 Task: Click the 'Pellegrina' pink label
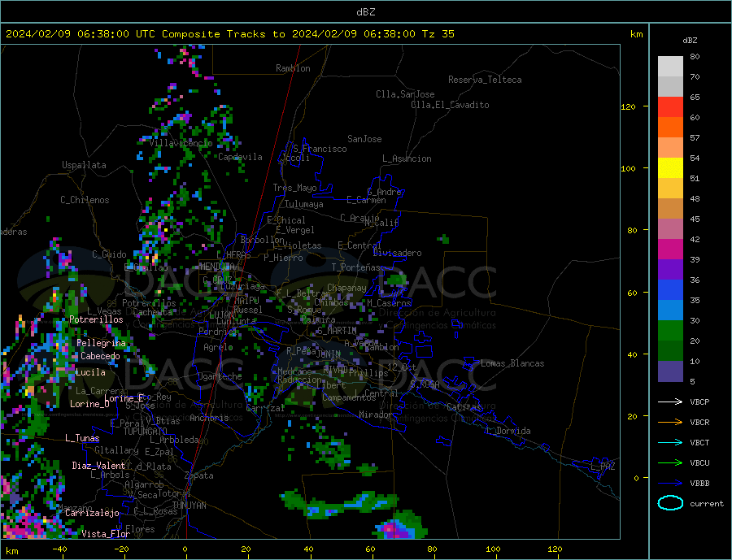102,344
